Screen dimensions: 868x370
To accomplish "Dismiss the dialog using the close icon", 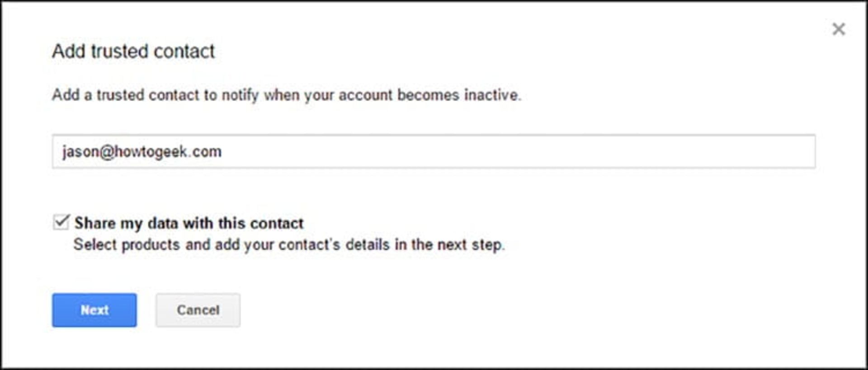I will [x=838, y=29].
